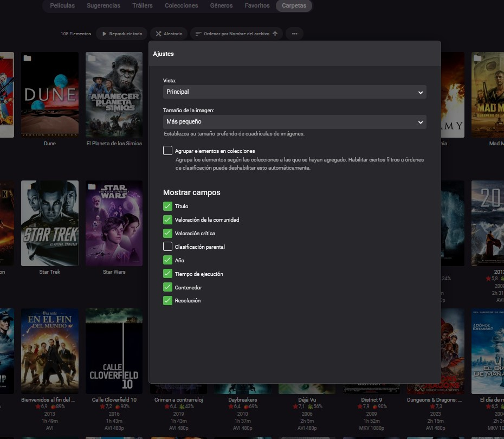Open El Planeta de los Simios poster
This screenshot has height=439, width=504.
[x=114, y=95]
